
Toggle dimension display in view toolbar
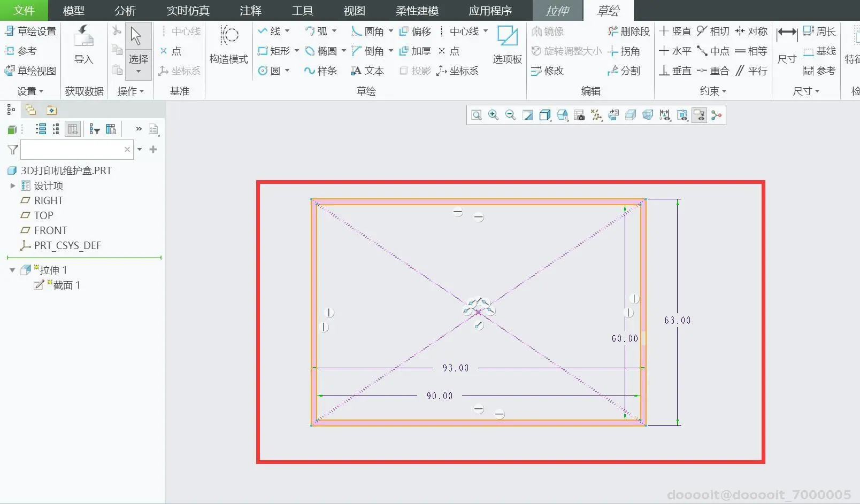pos(665,115)
